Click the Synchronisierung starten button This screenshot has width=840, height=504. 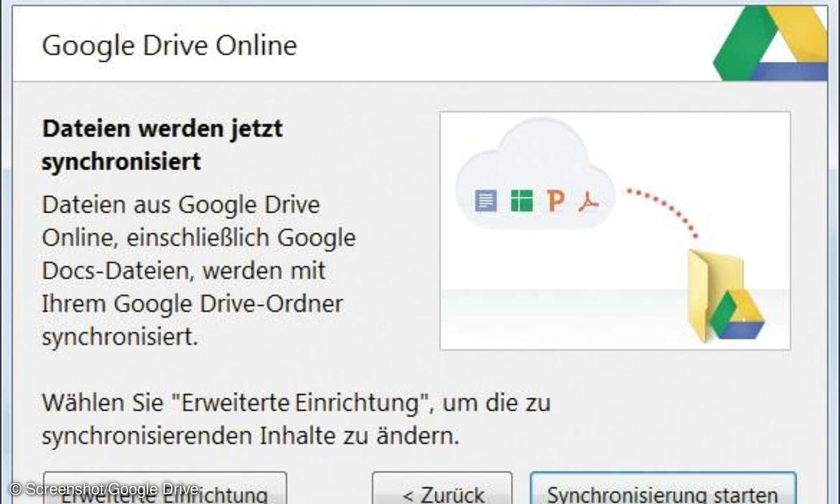(x=663, y=489)
